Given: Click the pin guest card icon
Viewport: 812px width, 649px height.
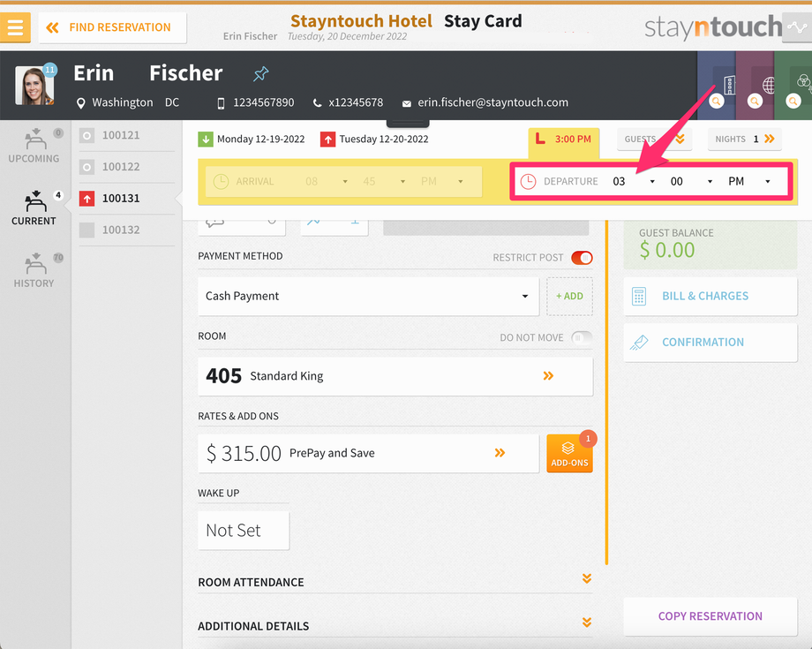Looking at the screenshot, I should click(x=260, y=73).
